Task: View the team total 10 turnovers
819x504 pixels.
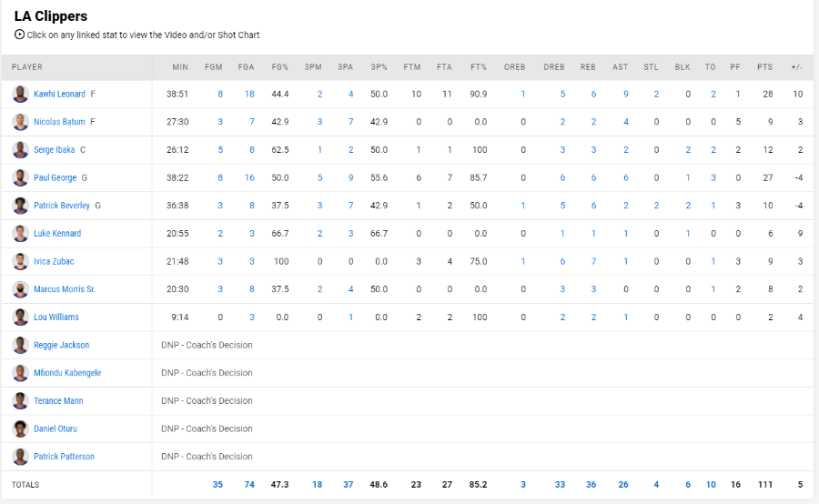Action: pyautogui.click(x=711, y=485)
